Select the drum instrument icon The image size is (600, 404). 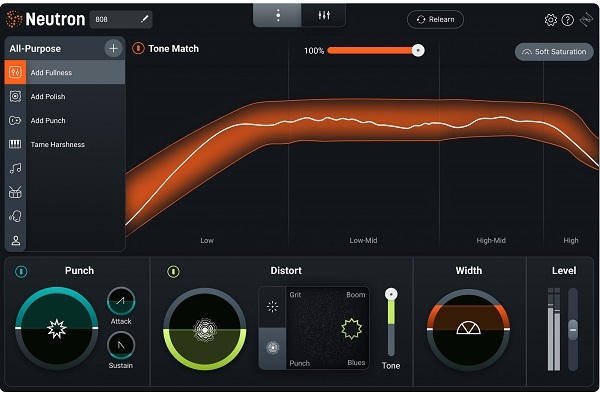[x=15, y=192]
